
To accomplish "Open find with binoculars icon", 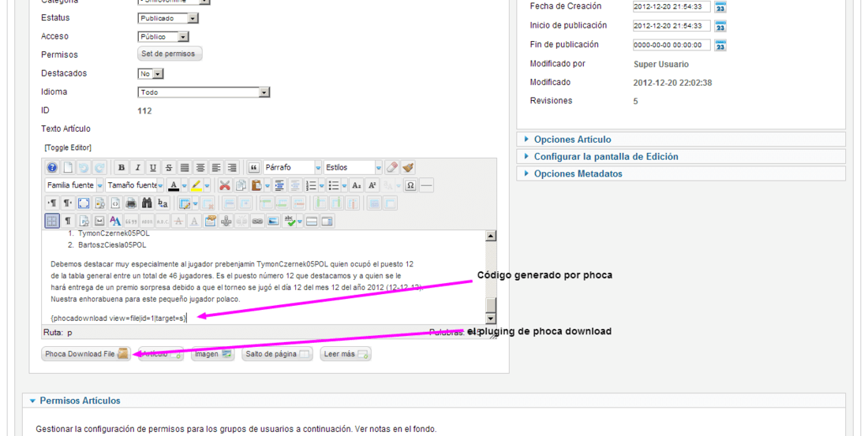I will coord(147,203).
